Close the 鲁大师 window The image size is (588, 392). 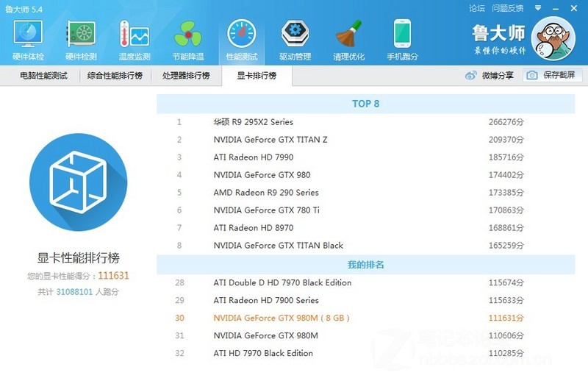pyautogui.click(x=574, y=8)
